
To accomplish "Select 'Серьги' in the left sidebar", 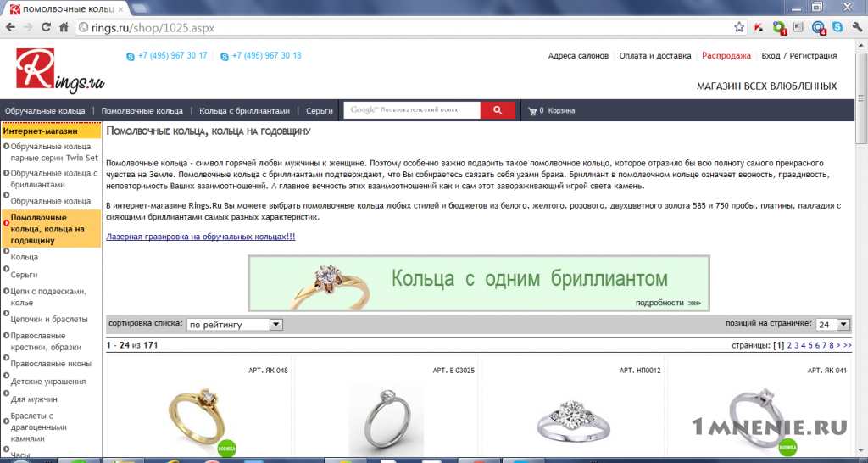I will coord(25,275).
